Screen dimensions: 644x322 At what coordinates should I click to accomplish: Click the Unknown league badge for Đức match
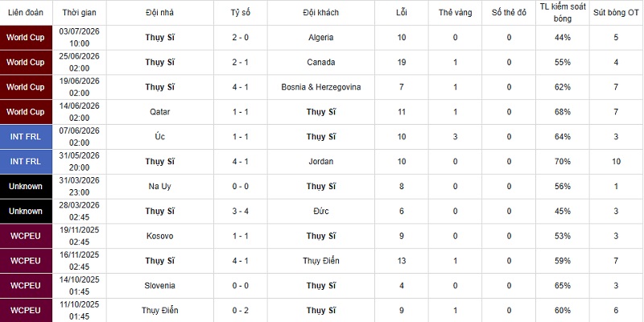click(x=26, y=212)
